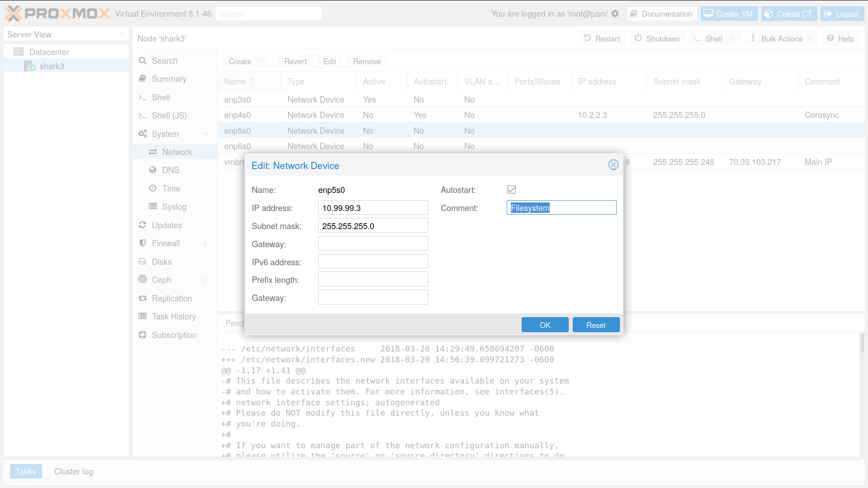Toggle the Autostart checkbox

coord(511,190)
